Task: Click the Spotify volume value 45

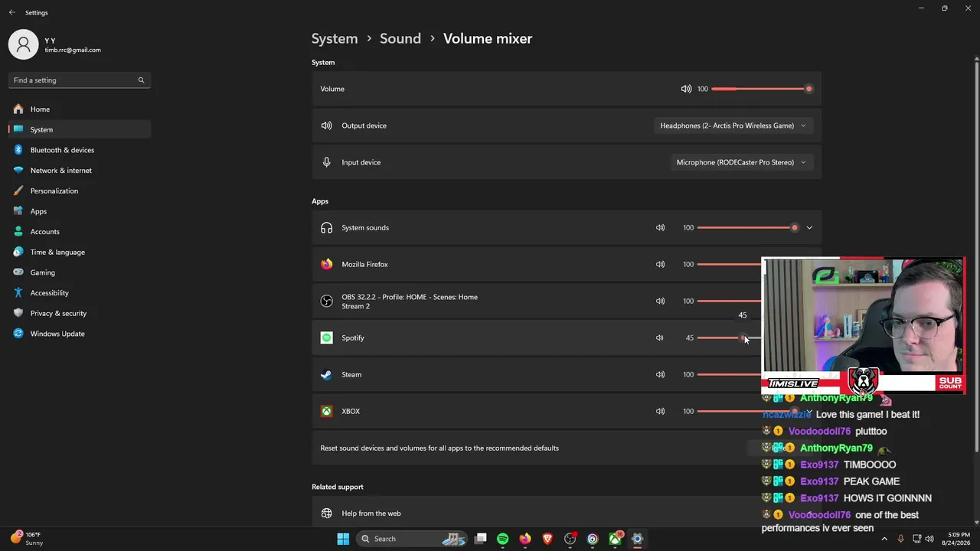Action: pos(690,337)
